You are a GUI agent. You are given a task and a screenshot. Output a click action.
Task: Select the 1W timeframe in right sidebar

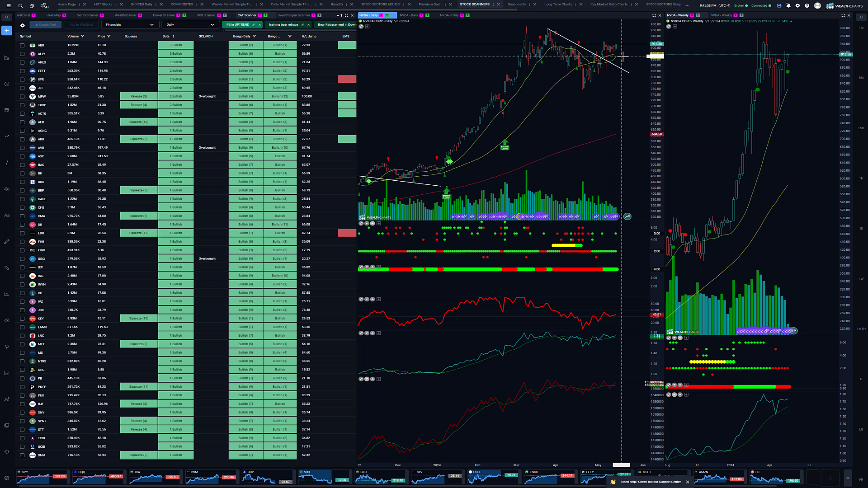(861, 279)
